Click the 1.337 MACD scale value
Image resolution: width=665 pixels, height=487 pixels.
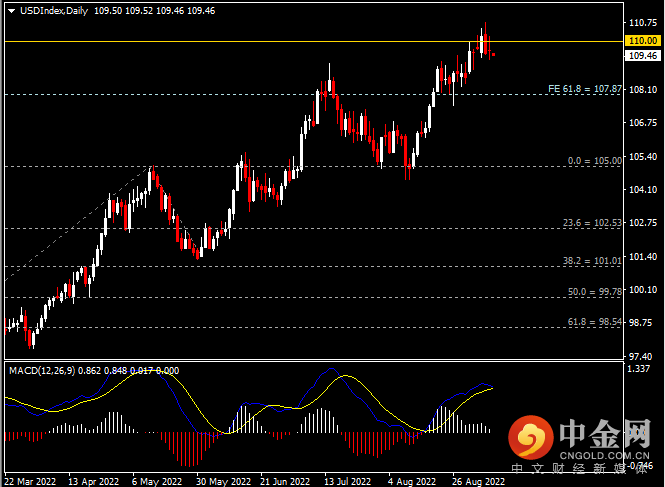(x=639, y=369)
